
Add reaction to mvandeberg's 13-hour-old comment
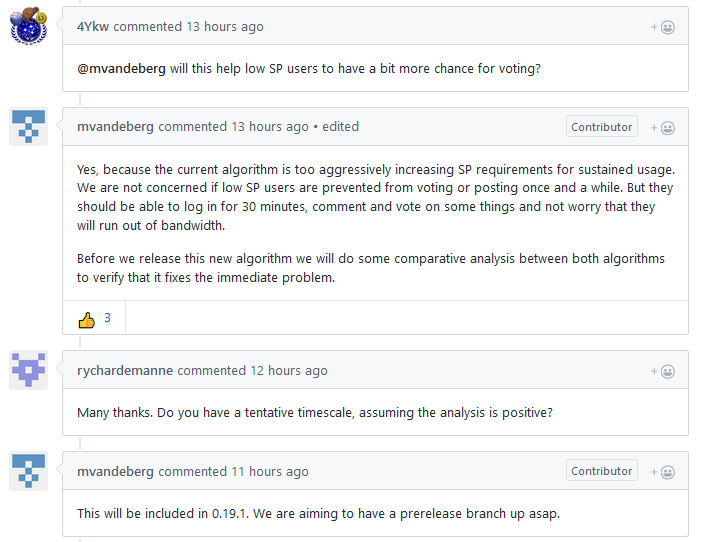(x=663, y=128)
